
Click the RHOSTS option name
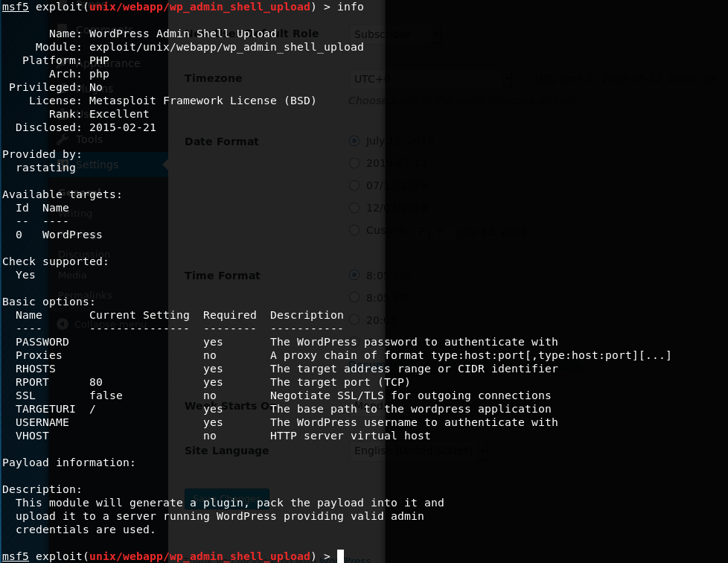tap(35, 369)
